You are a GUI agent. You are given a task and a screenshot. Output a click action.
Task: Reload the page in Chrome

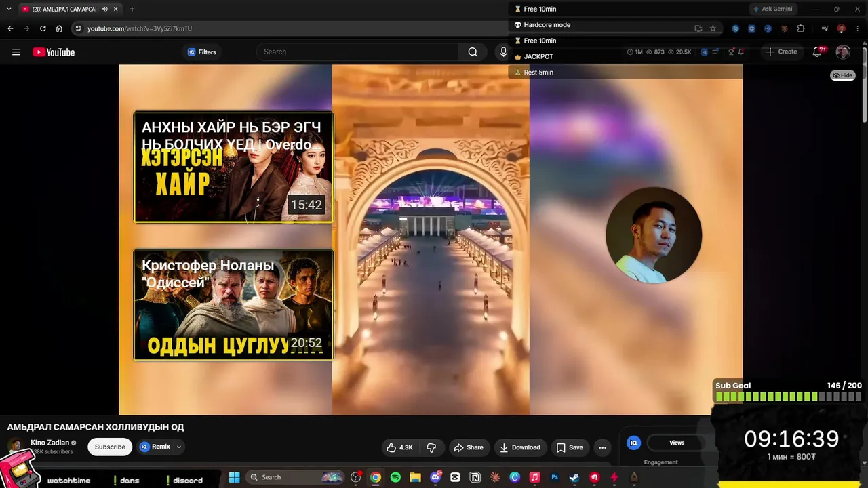pos(43,28)
